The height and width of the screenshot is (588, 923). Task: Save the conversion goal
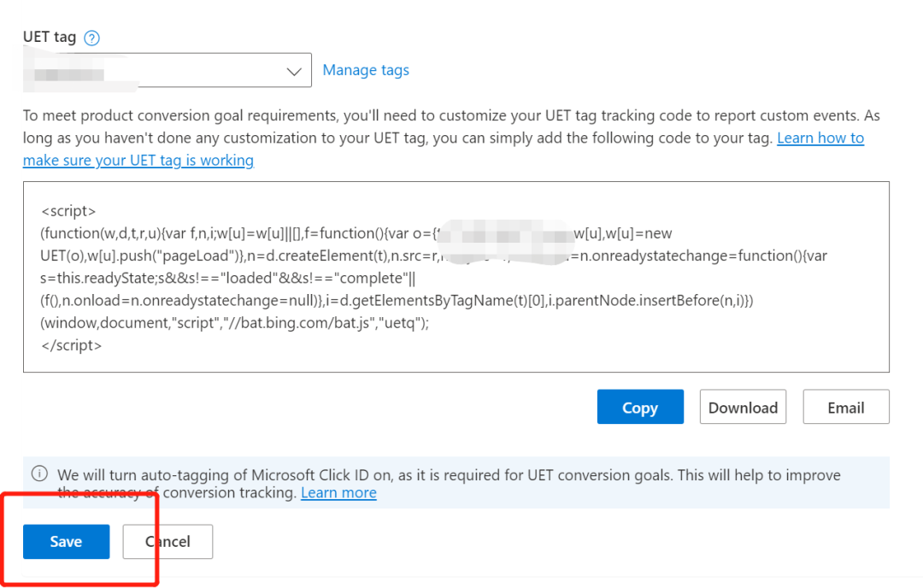[x=67, y=542]
